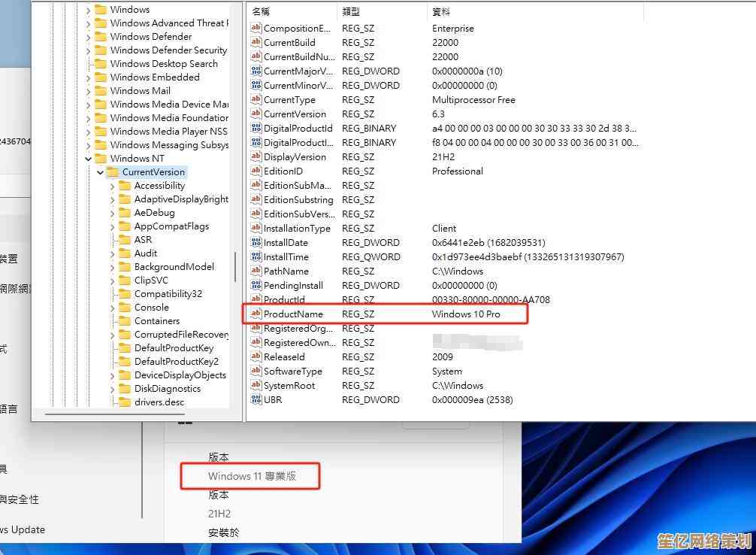Click the UBR DWORD value icon
Image resolution: width=756 pixels, height=555 pixels.
tap(256, 400)
